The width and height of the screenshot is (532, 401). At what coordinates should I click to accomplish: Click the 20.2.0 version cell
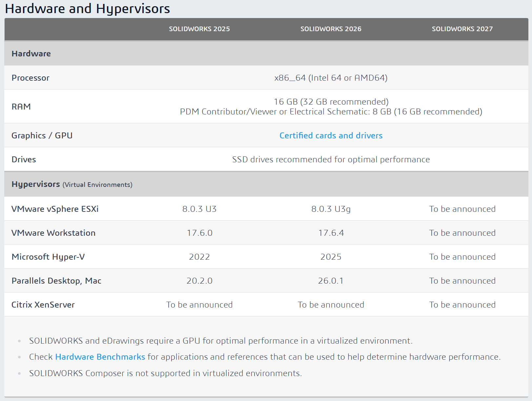pyautogui.click(x=199, y=281)
